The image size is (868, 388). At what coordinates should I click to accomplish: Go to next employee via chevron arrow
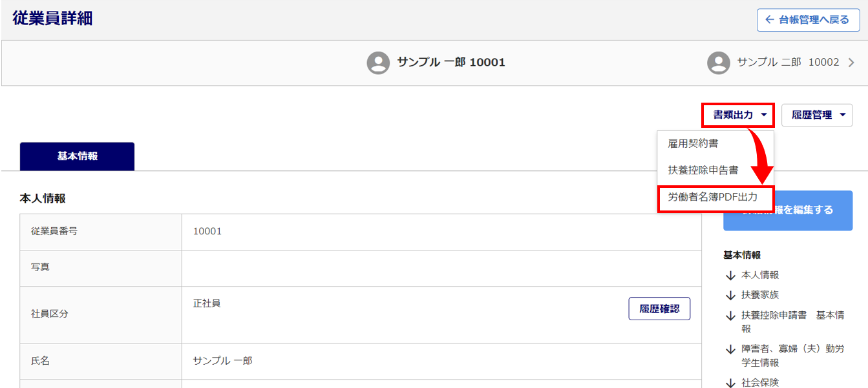click(851, 63)
